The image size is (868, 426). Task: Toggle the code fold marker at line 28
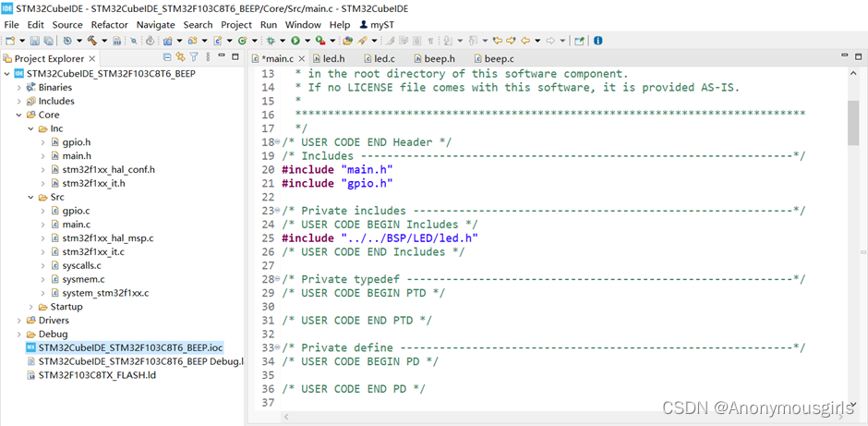point(277,279)
